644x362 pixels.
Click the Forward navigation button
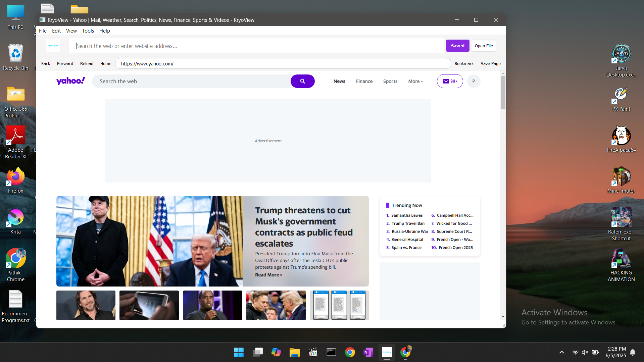(65, 63)
